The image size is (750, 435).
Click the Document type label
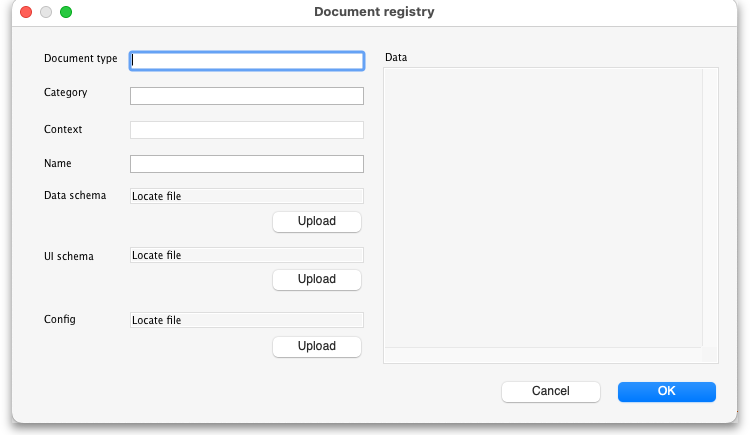(x=80, y=58)
